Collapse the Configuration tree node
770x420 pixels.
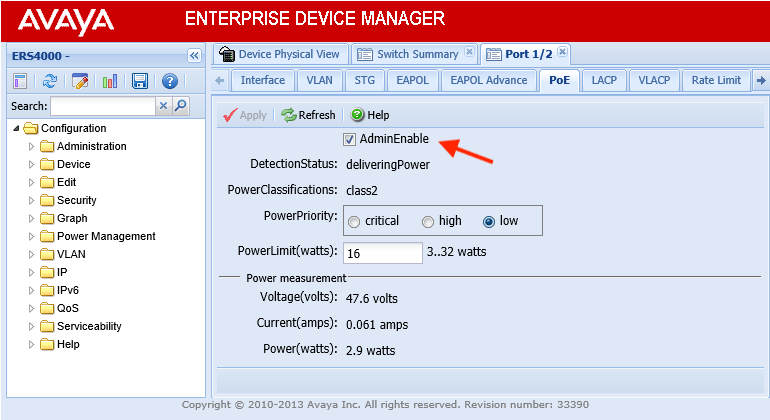16,128
